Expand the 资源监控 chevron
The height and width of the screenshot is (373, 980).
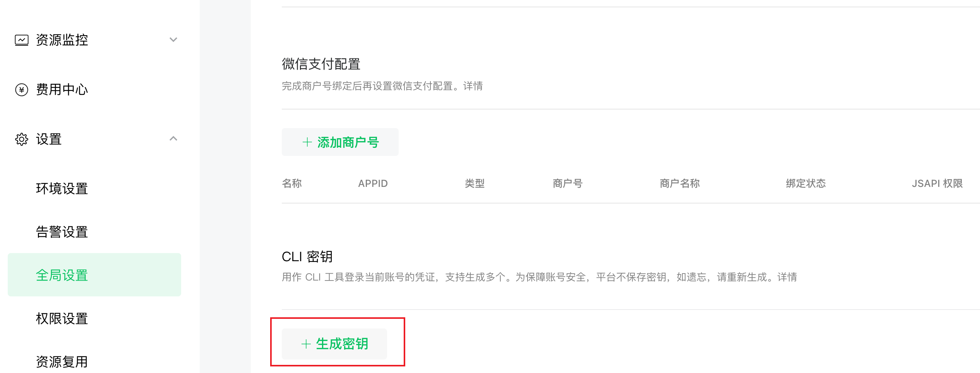(173, 39)
